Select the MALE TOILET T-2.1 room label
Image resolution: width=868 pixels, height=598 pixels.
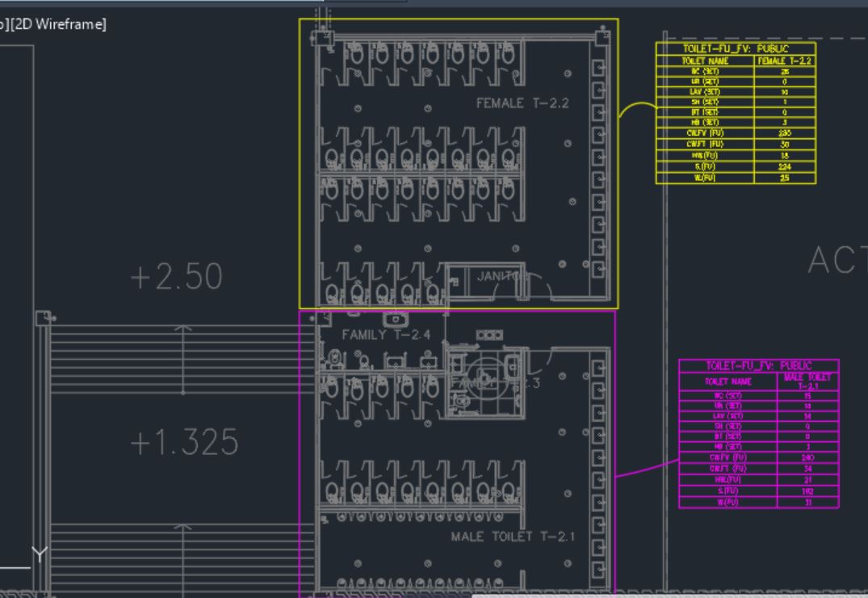513,537
